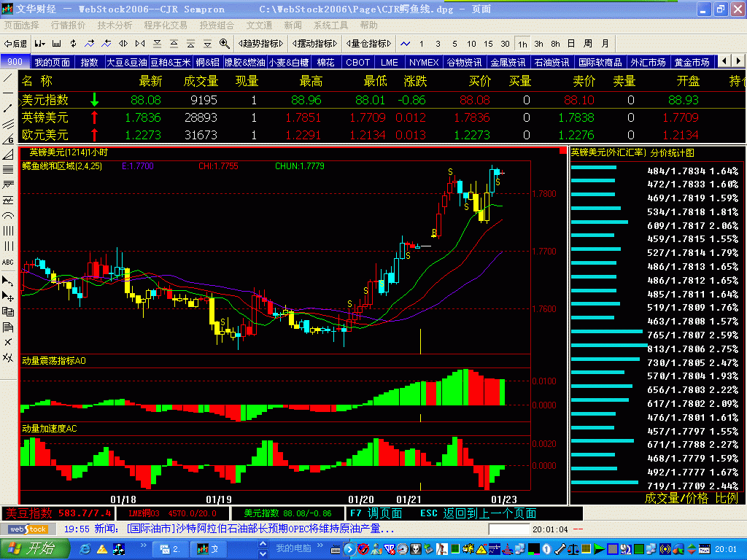Click the webstock logo in status bar
Viewport: 747px width, 560px height.
(x=28, y=529)
